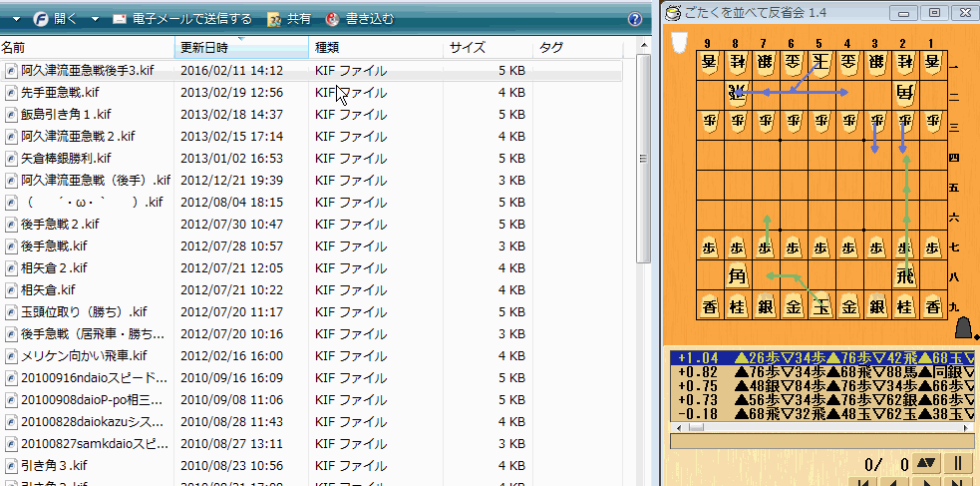
Task: Select sente's 角 bishop on the eighth rank
Action: 738,274
